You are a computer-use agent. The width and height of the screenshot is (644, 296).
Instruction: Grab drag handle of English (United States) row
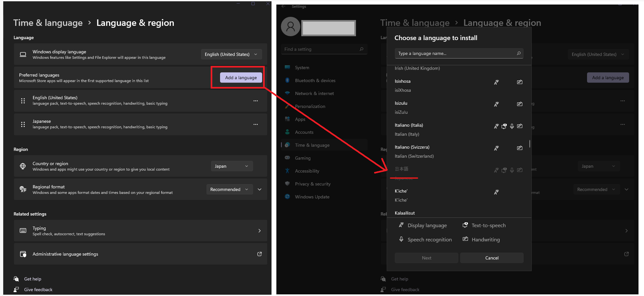(23, 101)
